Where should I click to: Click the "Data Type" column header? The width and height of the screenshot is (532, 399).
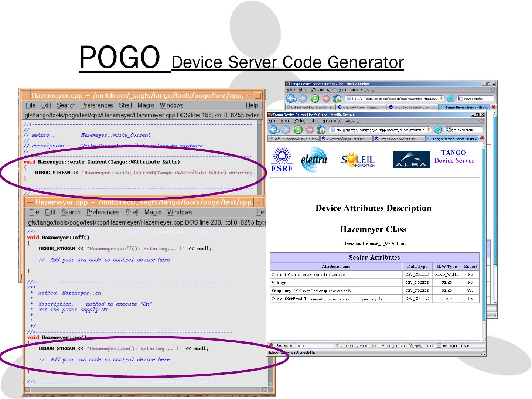pyautogui.click(x=417, y=266)
